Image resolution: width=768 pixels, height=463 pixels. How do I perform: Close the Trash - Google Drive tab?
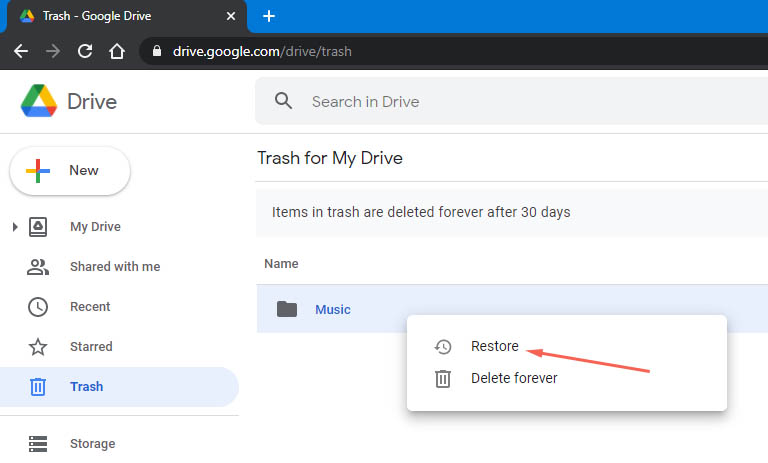(x=231, y=16)
